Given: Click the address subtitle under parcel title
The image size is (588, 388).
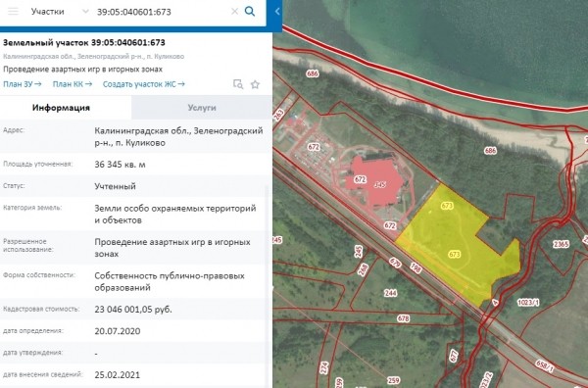Looking at the screenshot, I should (94, 57).
